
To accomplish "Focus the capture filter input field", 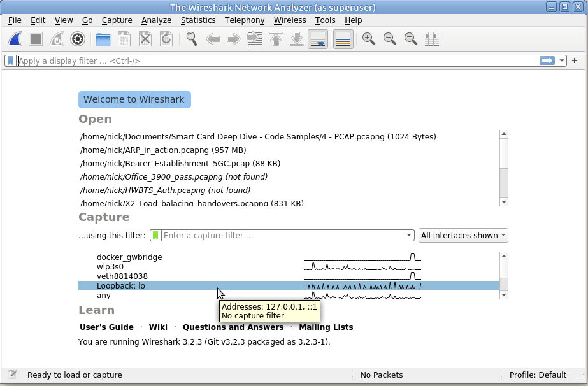I will point(283,236).
